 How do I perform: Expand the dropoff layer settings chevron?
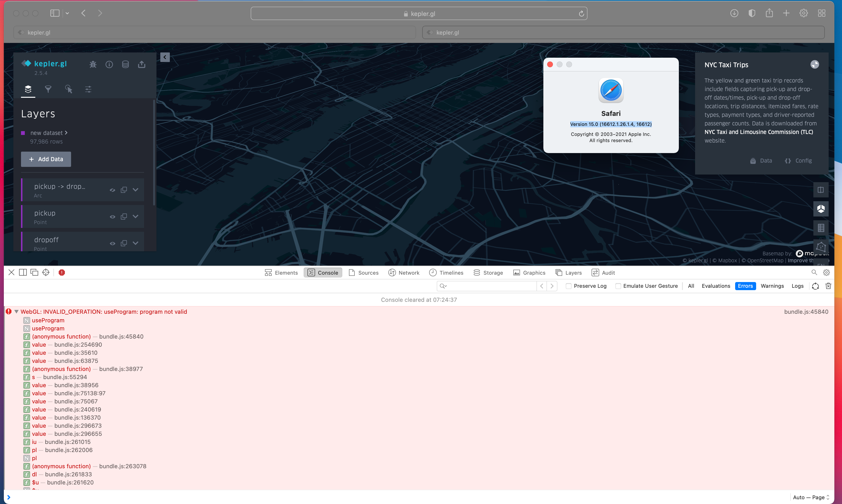tap(135, 243)
